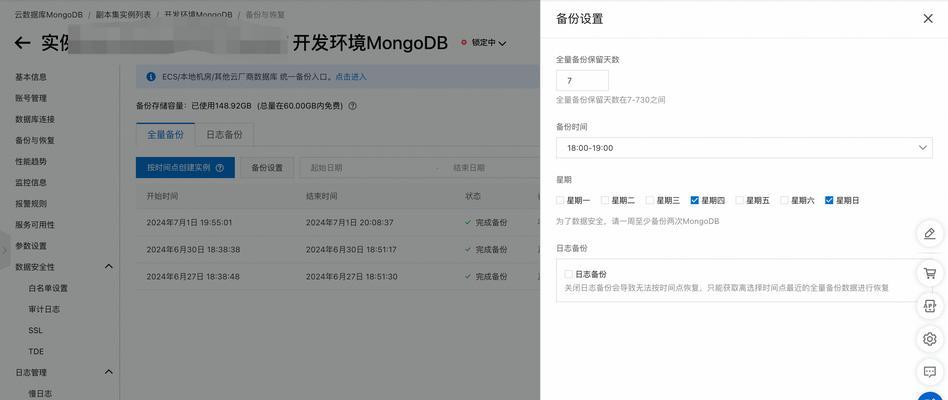Open 参数设置 in the sidebar

click(31, 246)
